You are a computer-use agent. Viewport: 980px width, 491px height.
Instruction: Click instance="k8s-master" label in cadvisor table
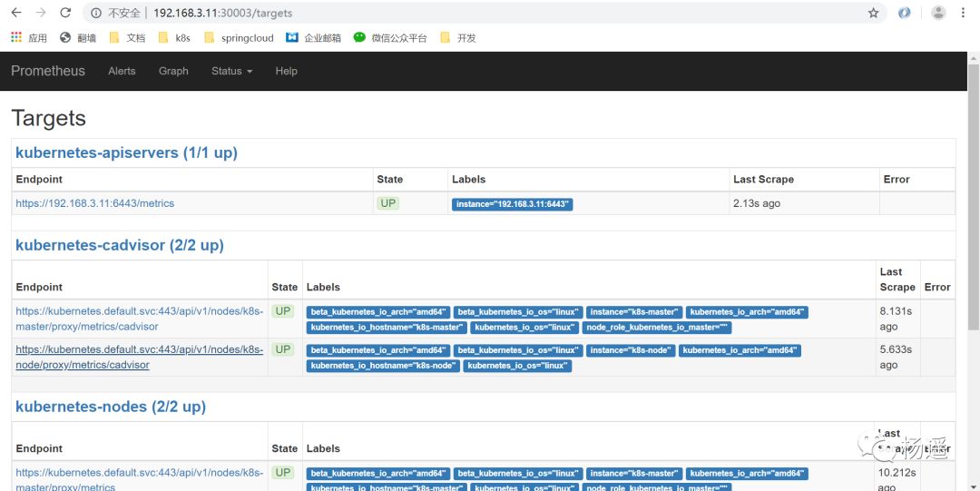633,311
